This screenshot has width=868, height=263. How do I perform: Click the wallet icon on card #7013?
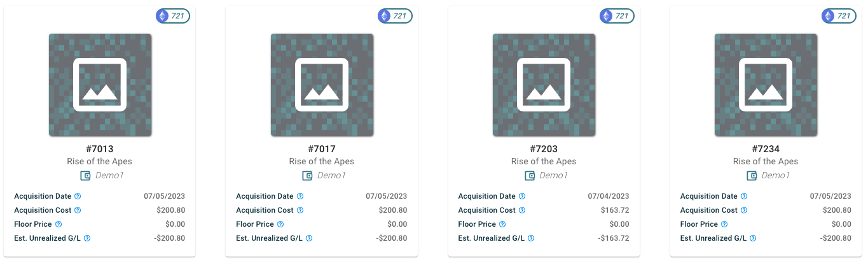click(85, 176)
